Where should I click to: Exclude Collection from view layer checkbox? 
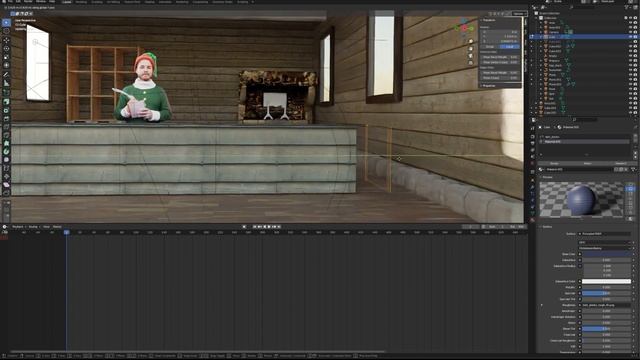tap(626, 18)
